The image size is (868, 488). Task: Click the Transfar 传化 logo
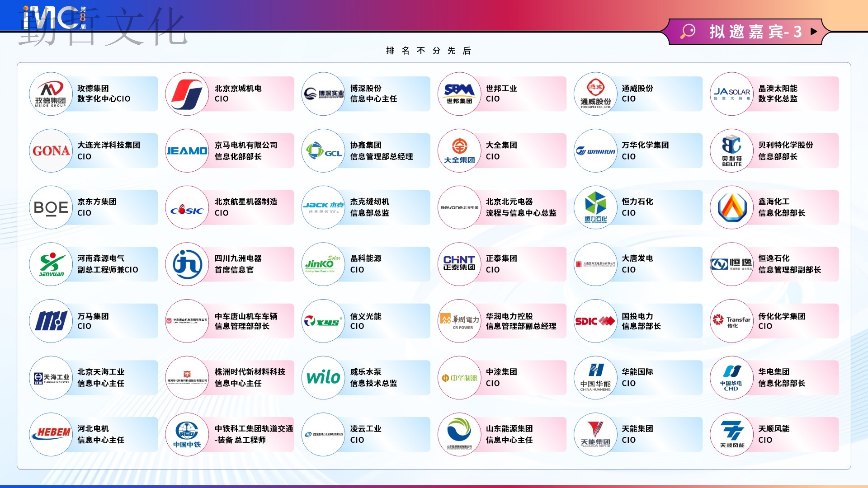coord(732,321)
